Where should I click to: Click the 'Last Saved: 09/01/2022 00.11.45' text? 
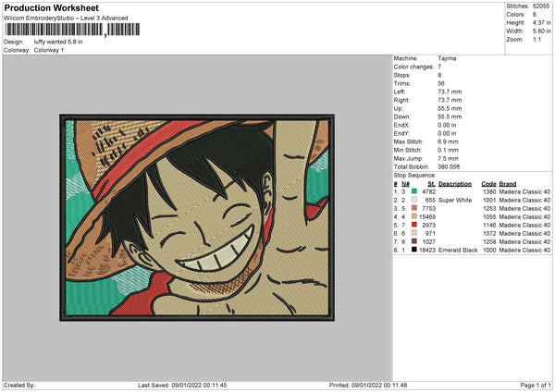[182, 385]
